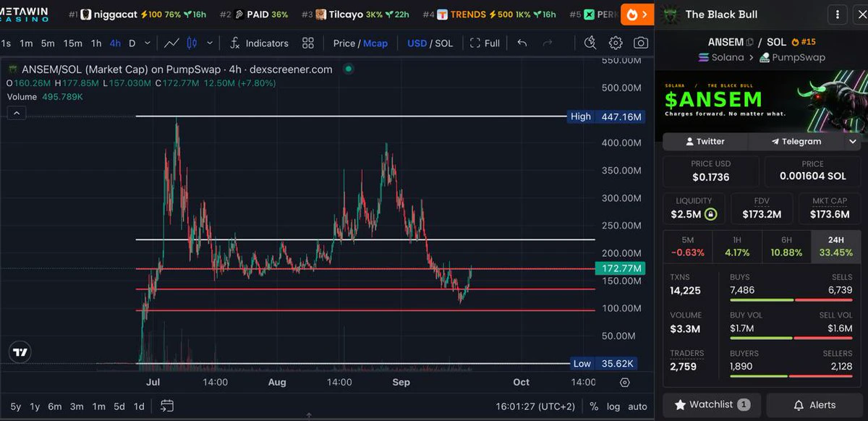This screenshot has height=421, width=868.
Task: Switch chart to Mcap mode
Action: pos(375,43)
